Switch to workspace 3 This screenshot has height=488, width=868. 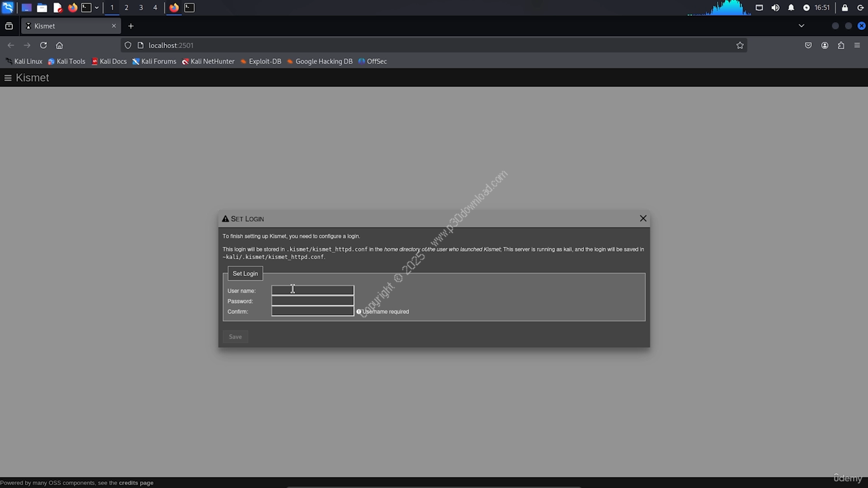pyautogui.click(x=140, y=7)
